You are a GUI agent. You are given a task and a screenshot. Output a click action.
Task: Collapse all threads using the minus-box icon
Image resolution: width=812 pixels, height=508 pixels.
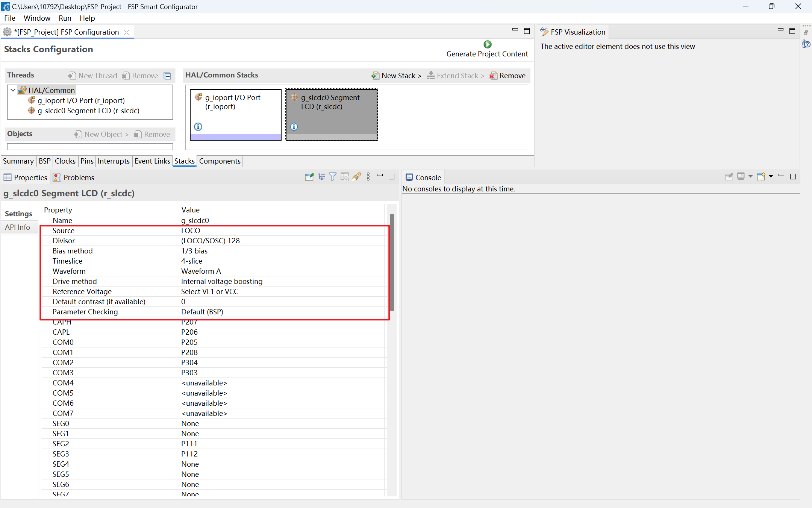pos(168,76)
